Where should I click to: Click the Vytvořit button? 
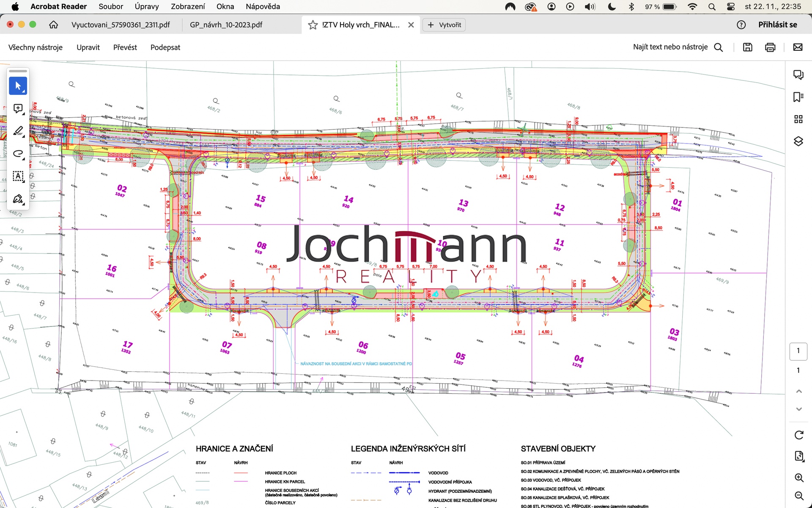(x=444, y=25)
